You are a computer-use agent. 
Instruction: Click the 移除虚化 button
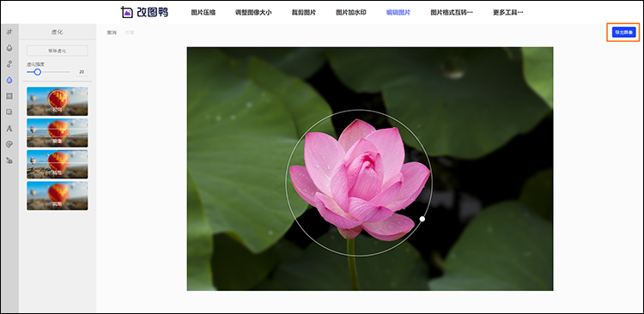tap(57, 51)
